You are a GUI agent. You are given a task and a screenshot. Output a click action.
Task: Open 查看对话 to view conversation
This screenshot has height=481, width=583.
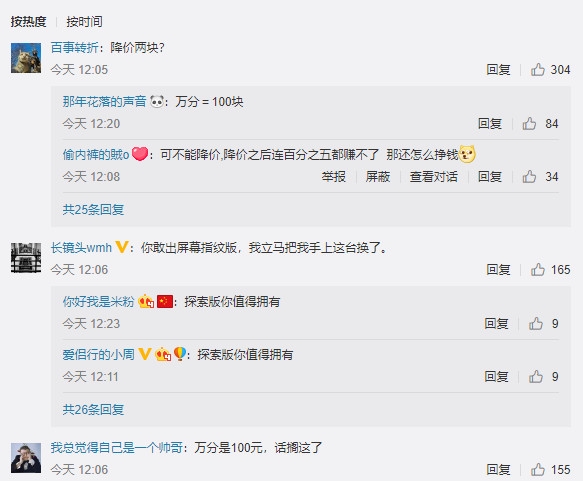434,177
